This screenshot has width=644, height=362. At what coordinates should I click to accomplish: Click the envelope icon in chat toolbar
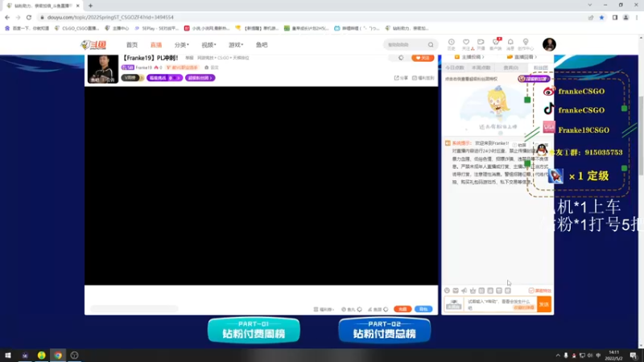point(456,290)
